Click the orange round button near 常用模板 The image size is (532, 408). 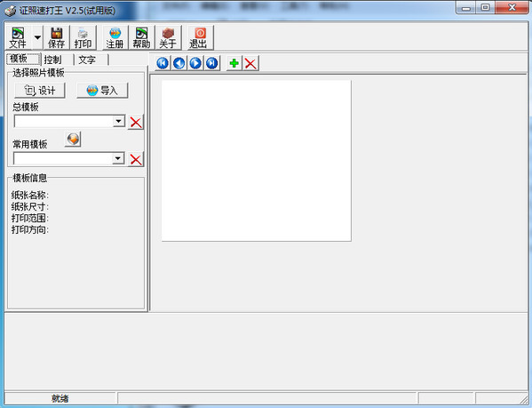tap(73, 139)
